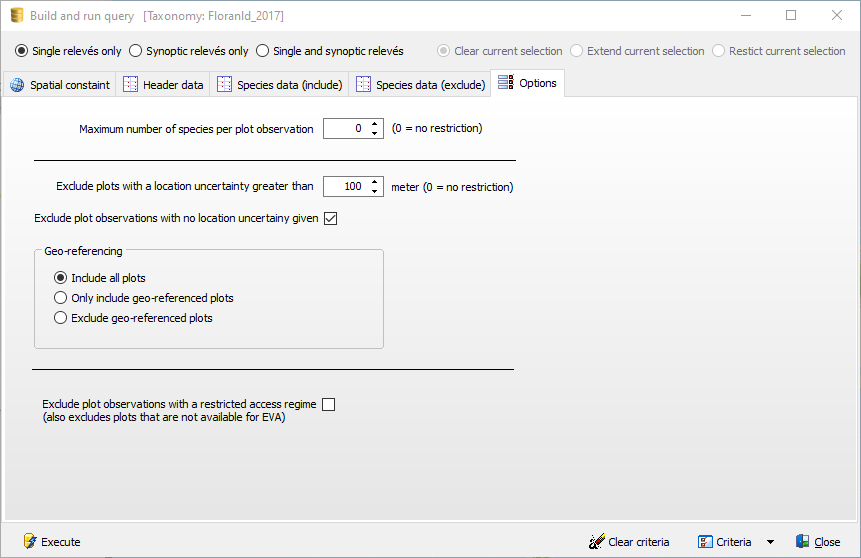The height and width of the screenshot is (558, 861).
Task: Open the Criteria dropdown arrow
Action: click(770, 542)
